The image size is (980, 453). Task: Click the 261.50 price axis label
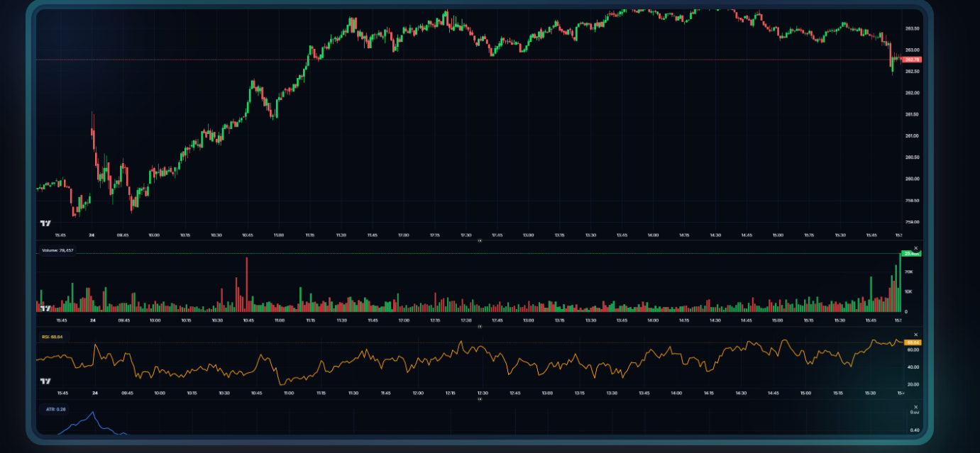[x=912, y=114]
